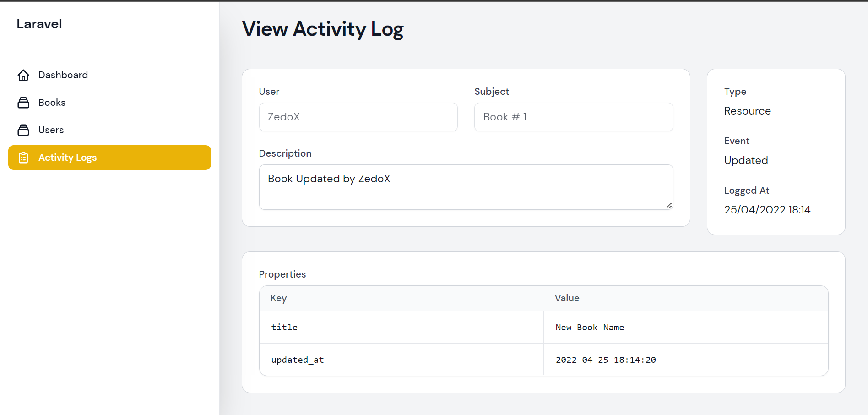
Task: Select the title key cell
Action: click(x=284, y=328)
